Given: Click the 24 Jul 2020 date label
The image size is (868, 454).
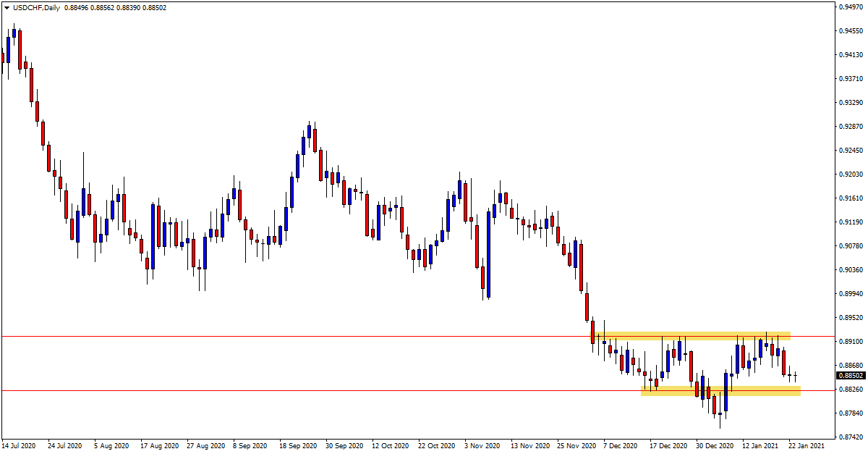Looking at the screenshot, I should [65, 446].
